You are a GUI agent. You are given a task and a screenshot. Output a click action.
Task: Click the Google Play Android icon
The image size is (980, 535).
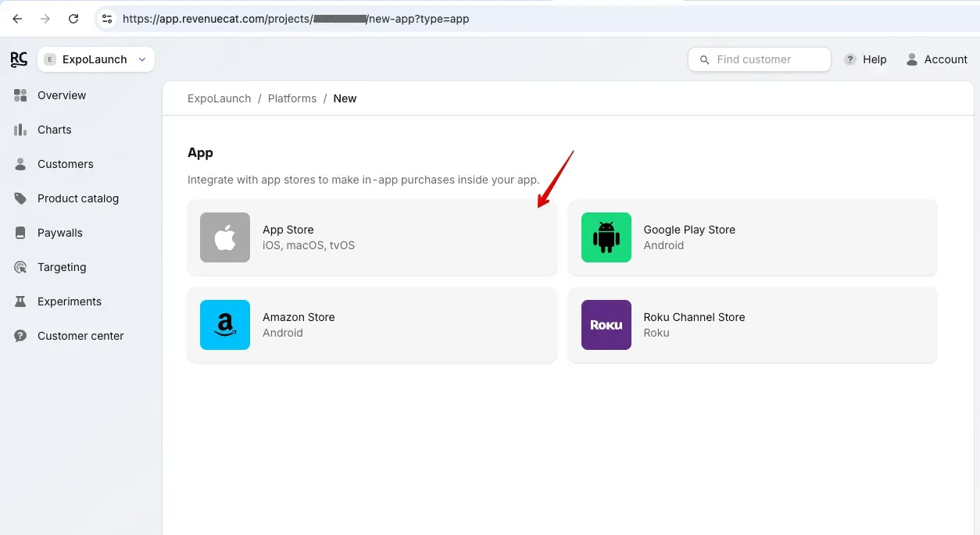(606, 237)
